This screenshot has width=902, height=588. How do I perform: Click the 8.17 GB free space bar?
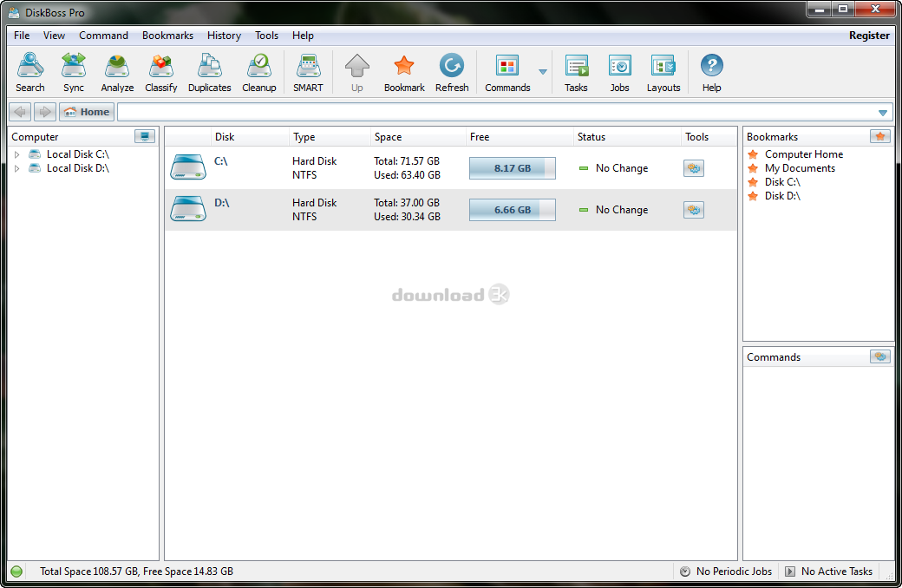(512, 168)
